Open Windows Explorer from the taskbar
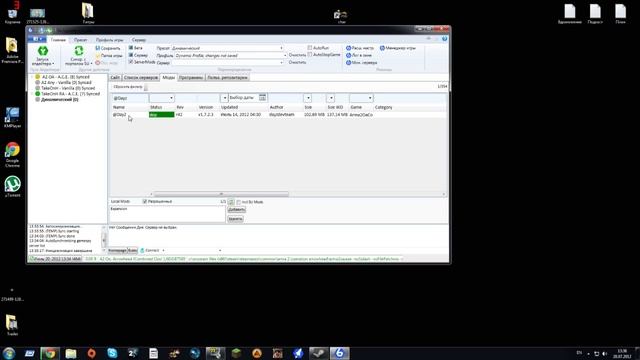 (71, 353)
